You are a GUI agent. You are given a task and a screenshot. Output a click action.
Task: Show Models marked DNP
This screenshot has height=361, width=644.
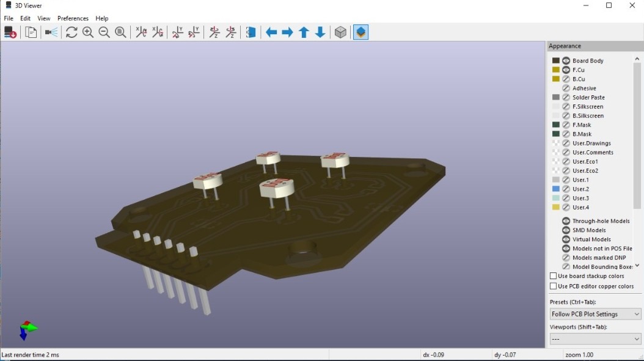[x=566, y=258]
